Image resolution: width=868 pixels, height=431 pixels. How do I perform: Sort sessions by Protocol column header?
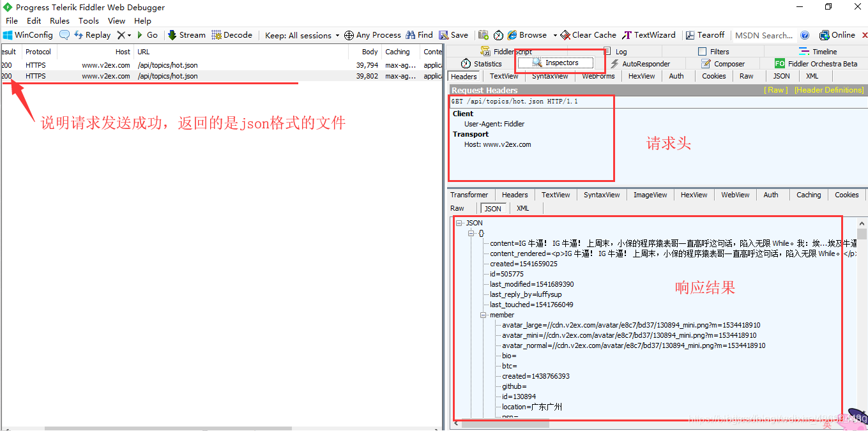coord(38,52)
